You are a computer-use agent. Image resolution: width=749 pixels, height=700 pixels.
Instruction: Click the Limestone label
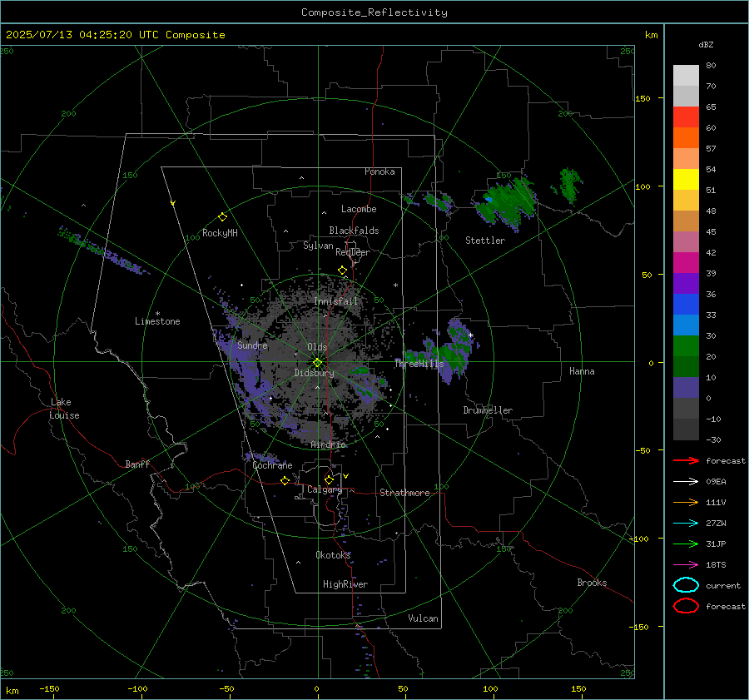coord(157,321)
